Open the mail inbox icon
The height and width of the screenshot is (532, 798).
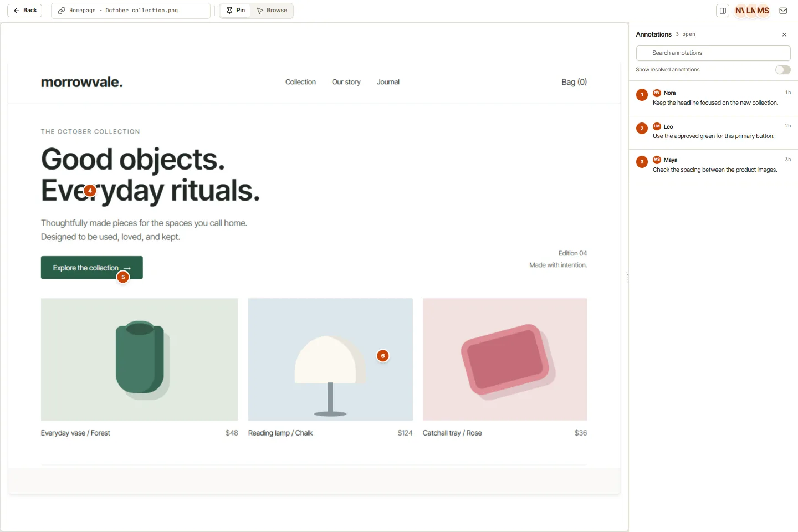coord(783,11)
